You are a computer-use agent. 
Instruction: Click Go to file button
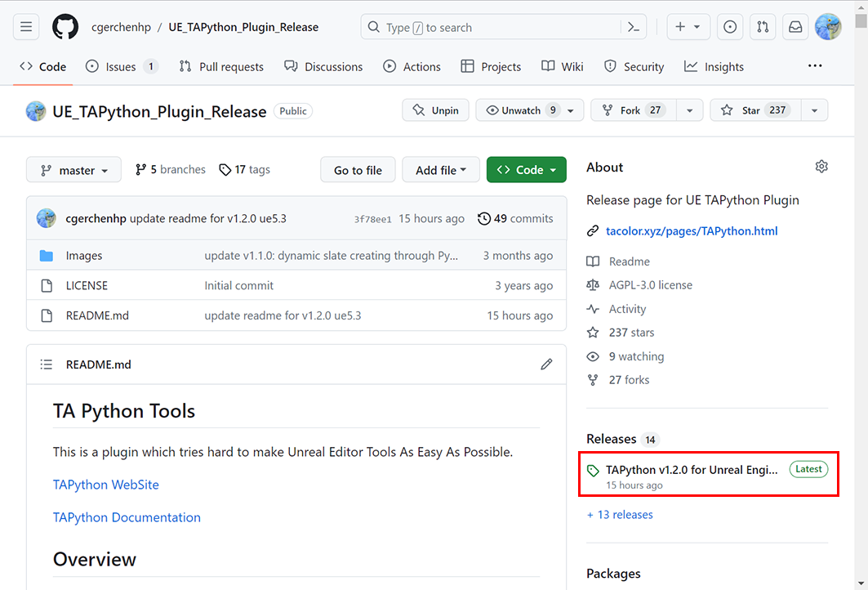pos(358,170)
